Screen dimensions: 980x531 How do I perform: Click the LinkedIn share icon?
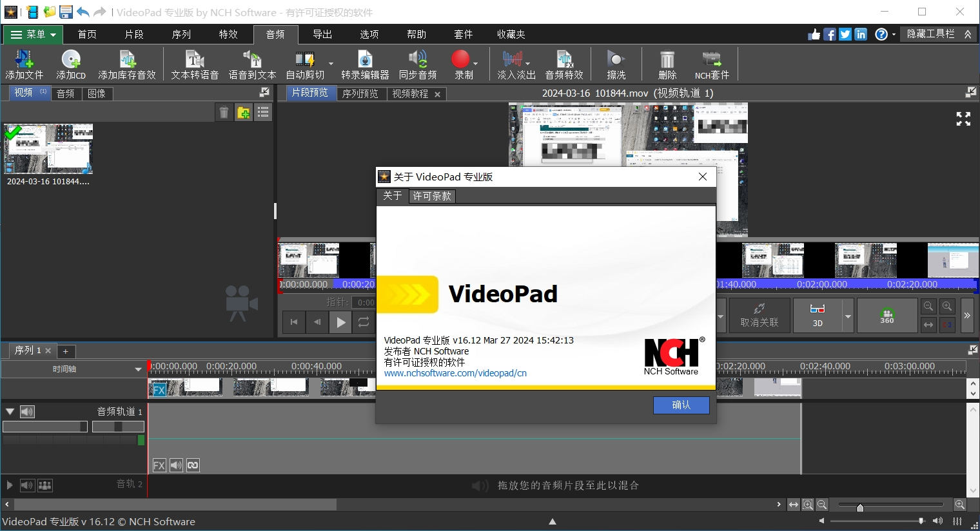pyautogui.click(x=861, y=35)
